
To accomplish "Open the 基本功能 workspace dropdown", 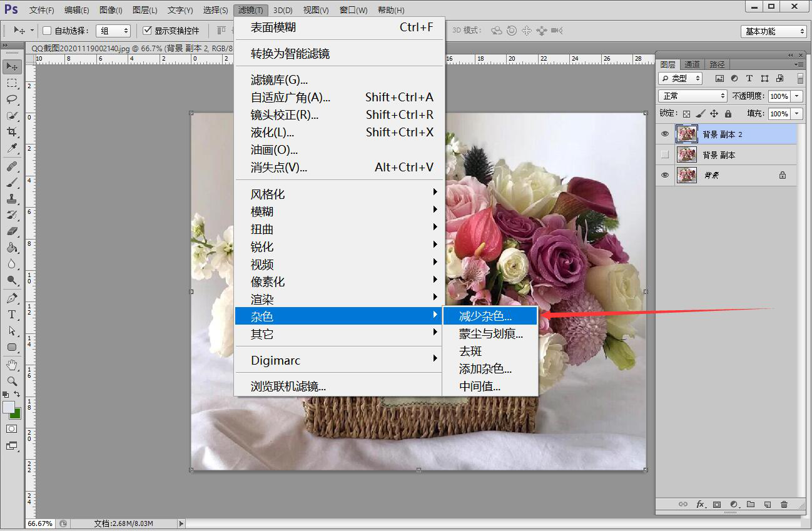I will click(x=774, y=31).
